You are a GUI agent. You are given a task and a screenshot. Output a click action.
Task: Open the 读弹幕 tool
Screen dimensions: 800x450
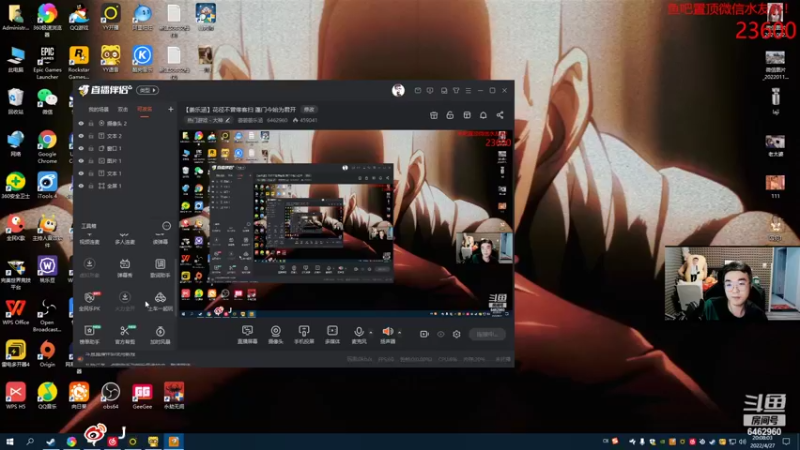coord(160,239)
